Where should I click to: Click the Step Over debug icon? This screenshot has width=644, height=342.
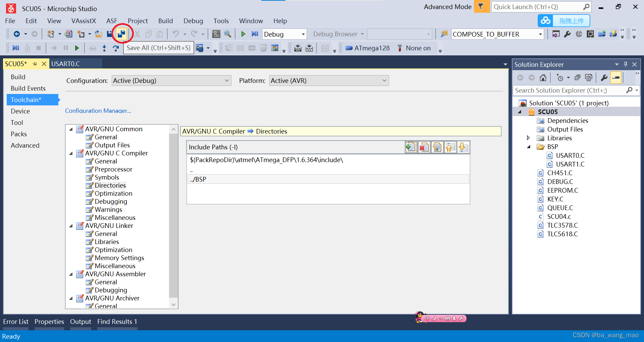(x=116, y=48)
